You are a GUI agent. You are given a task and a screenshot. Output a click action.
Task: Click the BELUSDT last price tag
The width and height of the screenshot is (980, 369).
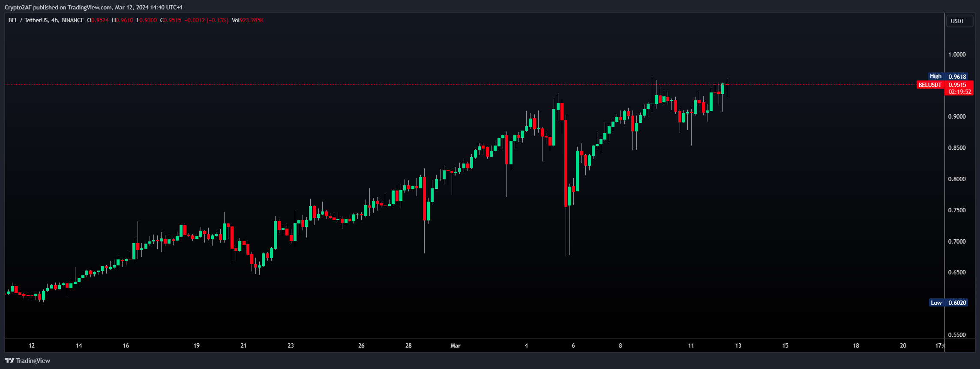pos(930,85)
